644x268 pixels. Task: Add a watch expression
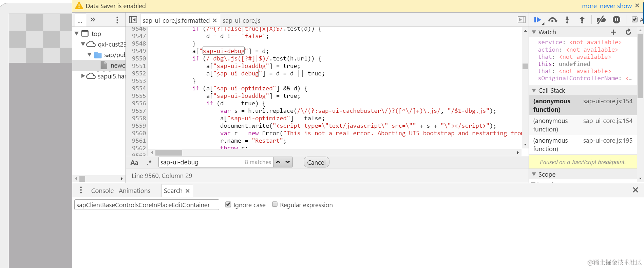click(x=613, y=32)
